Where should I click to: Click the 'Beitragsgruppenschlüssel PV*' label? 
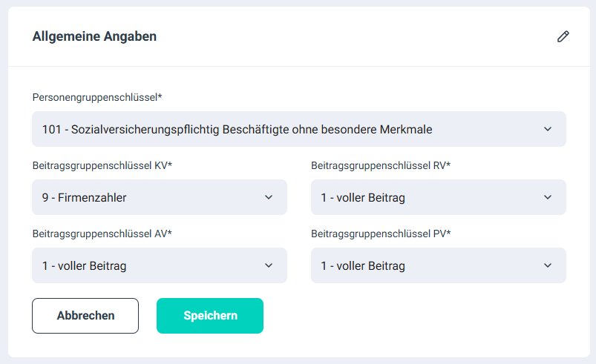381,234
